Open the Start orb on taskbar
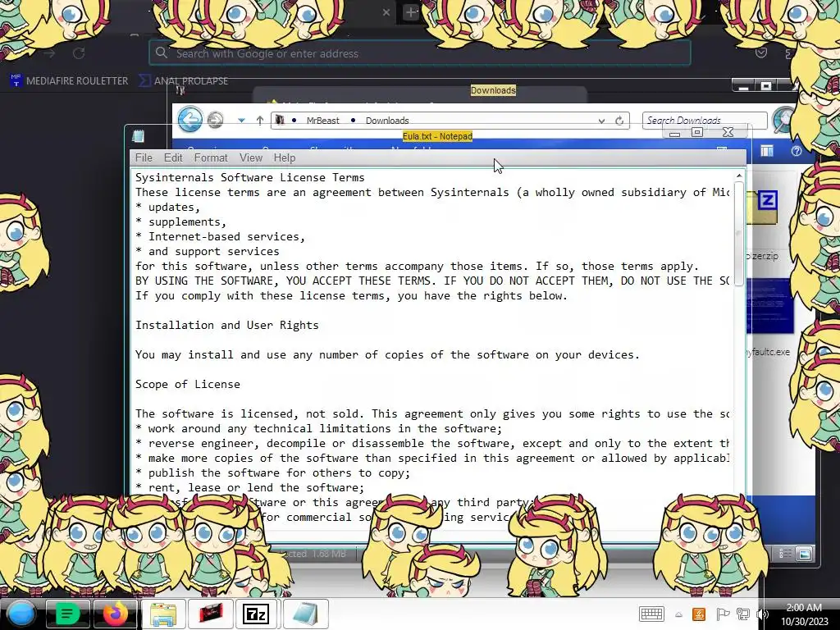This screenshot has width=840, height=630. [x=21, y=614]
